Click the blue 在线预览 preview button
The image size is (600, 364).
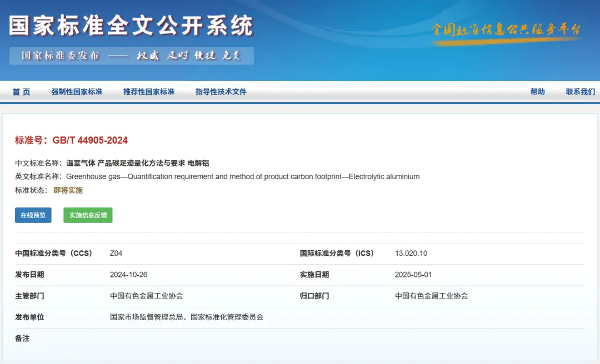[x=33, y=215]
